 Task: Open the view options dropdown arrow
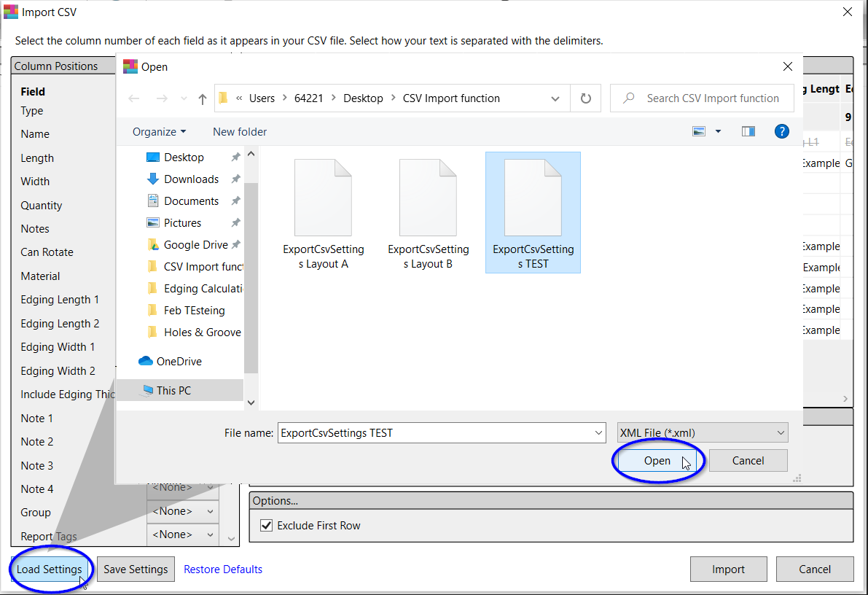coord(718,131)
